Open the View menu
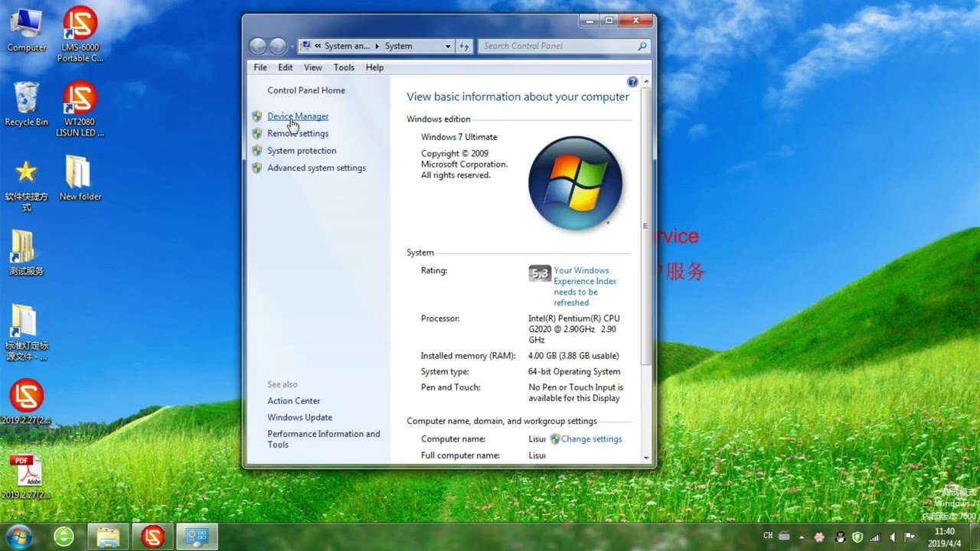This screenshot has width=980, height=551. click(313, 67)
